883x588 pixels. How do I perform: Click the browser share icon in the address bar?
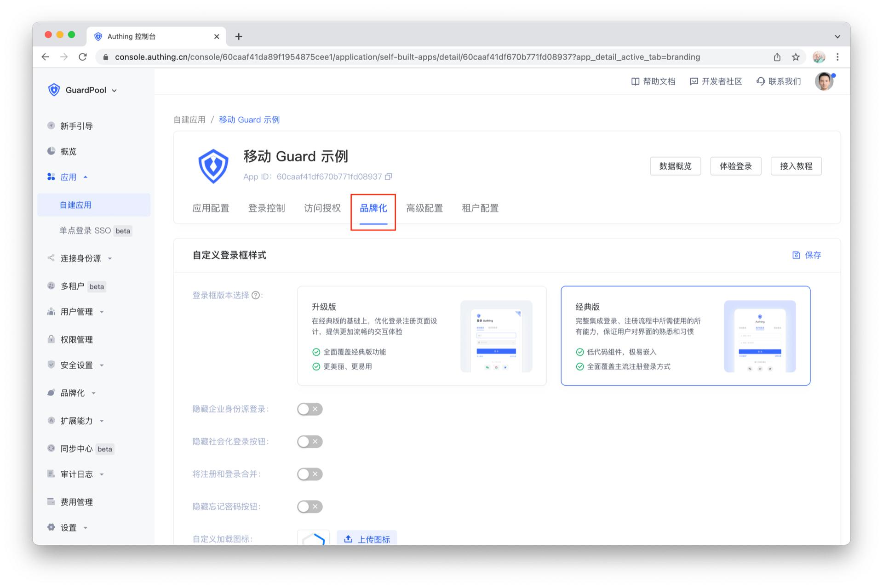coord(777,57)
